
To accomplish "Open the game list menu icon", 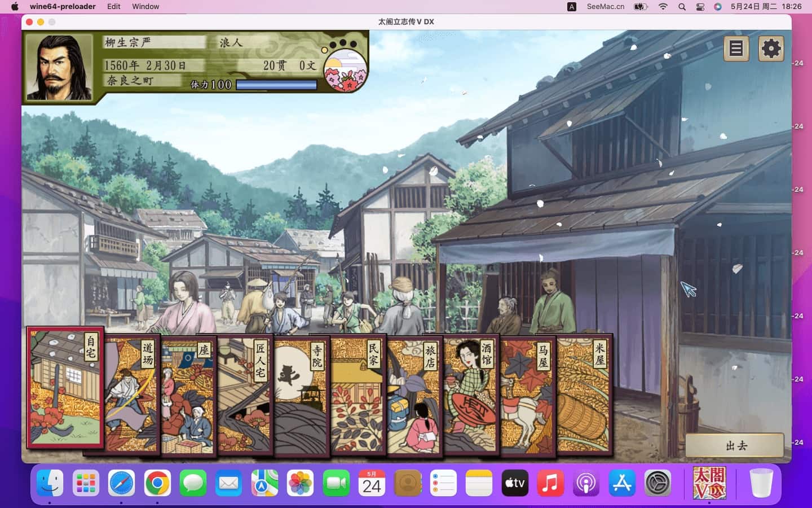I will coord(736,49).
